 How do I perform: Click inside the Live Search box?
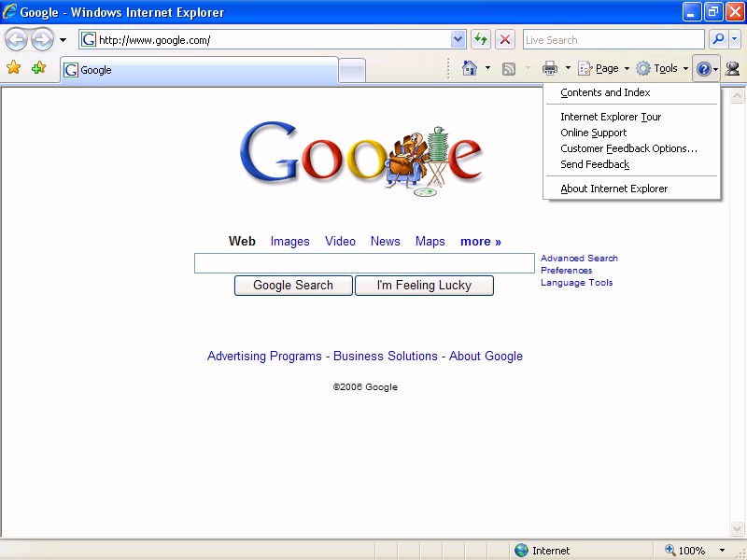pos(613,40)
